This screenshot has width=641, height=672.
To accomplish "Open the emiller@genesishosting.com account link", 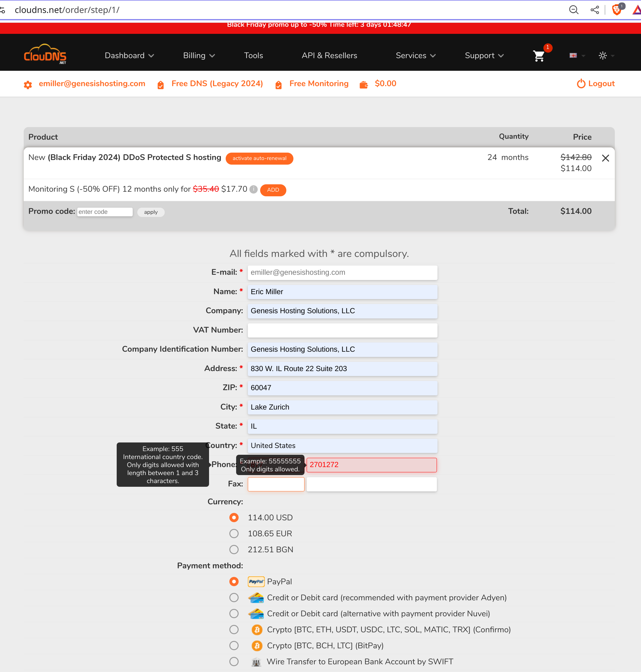I will (92, 84).
